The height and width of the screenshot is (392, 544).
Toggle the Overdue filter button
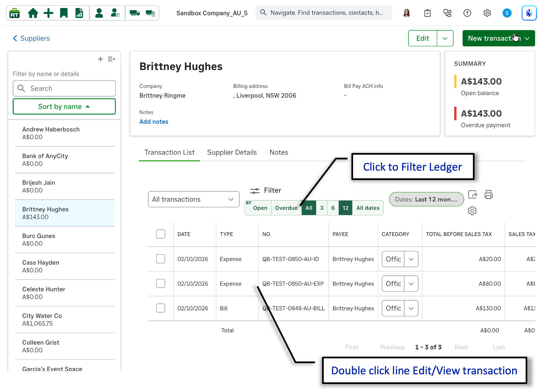tap(286, 208)
